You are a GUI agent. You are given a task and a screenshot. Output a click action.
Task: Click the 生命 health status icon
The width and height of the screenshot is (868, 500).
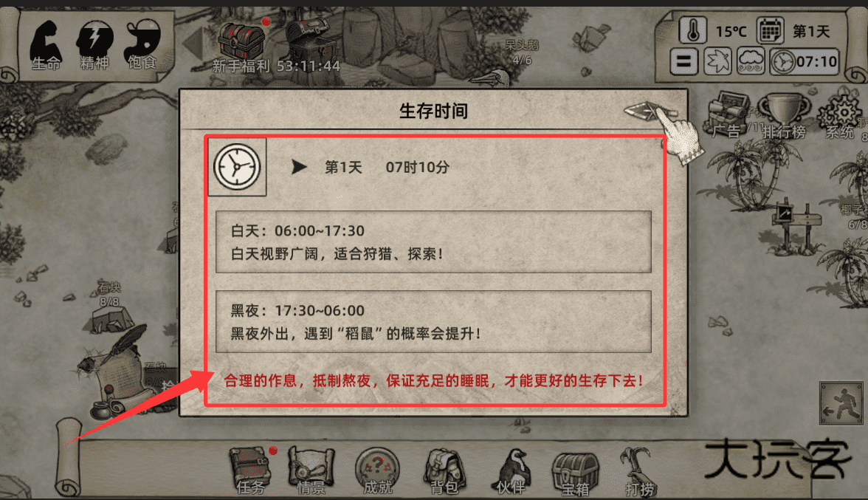[45, 45]
